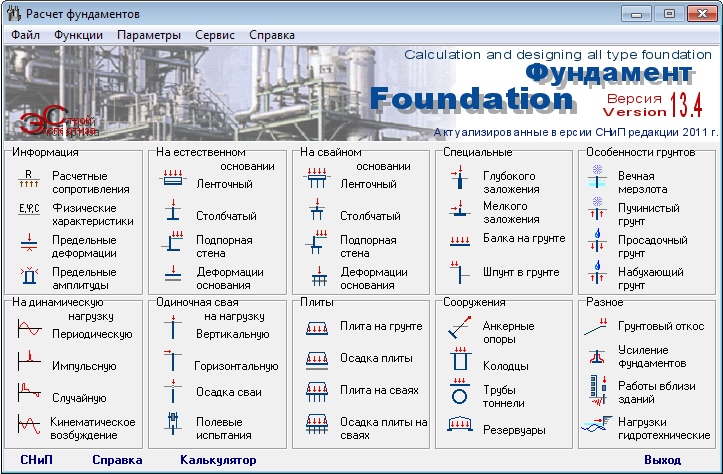Open the Справка menu in menu bar
The width and height of the screenshot is (723, 474).
(272, 36)
